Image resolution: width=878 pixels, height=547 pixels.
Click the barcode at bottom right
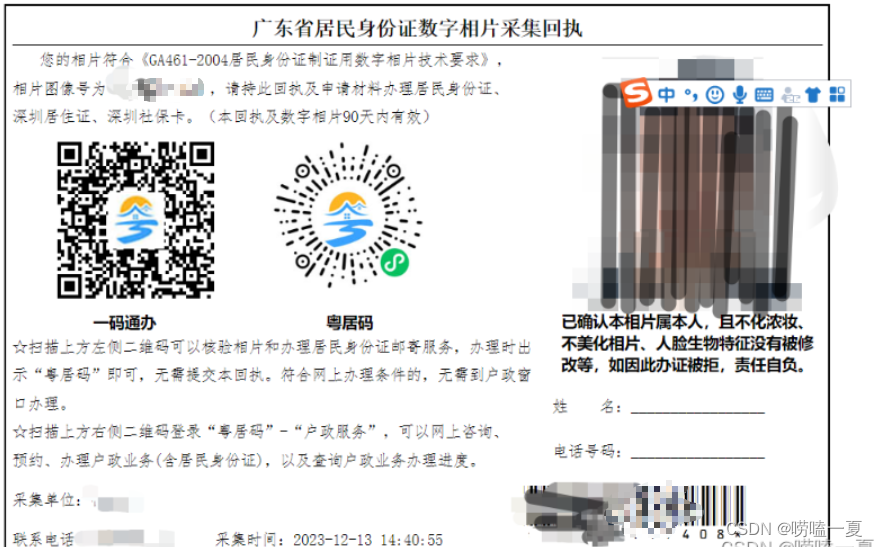click(x=636, y=513)
